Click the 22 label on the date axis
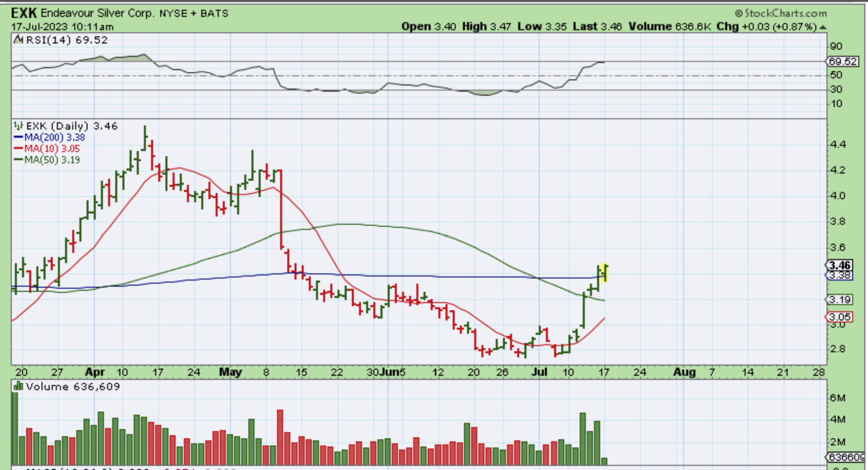 (x=336, y=372)
